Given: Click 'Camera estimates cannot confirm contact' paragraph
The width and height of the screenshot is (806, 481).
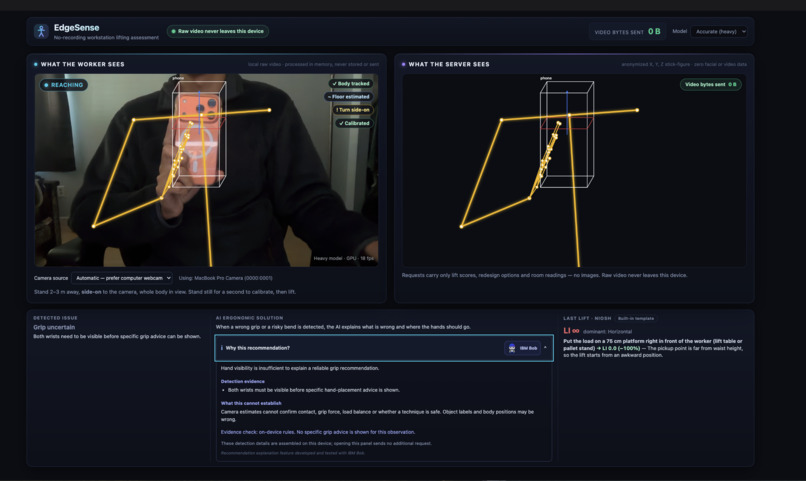Looking at the screenshot, I should 377,416.
